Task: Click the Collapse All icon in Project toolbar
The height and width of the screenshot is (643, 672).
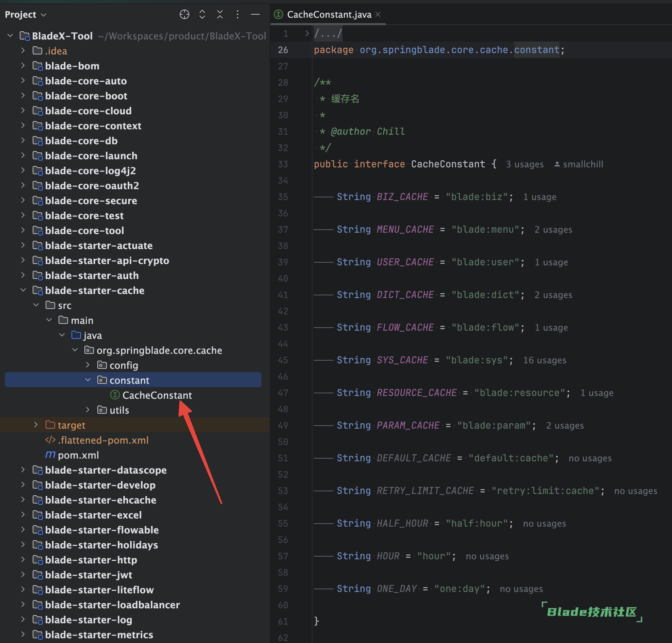Action: [220, 14]
